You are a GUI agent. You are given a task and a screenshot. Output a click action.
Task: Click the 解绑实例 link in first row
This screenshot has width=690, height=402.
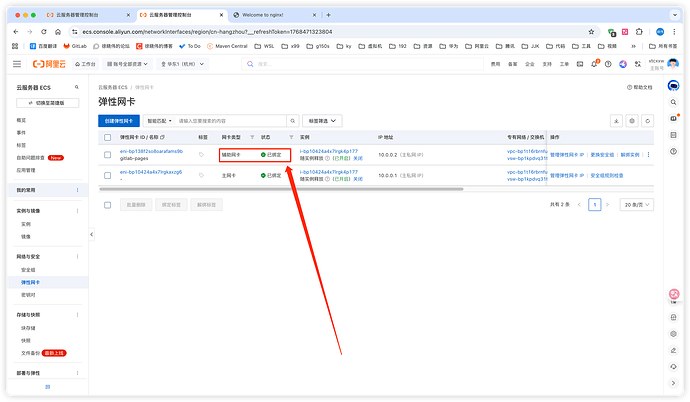click(x=630, y=154)
